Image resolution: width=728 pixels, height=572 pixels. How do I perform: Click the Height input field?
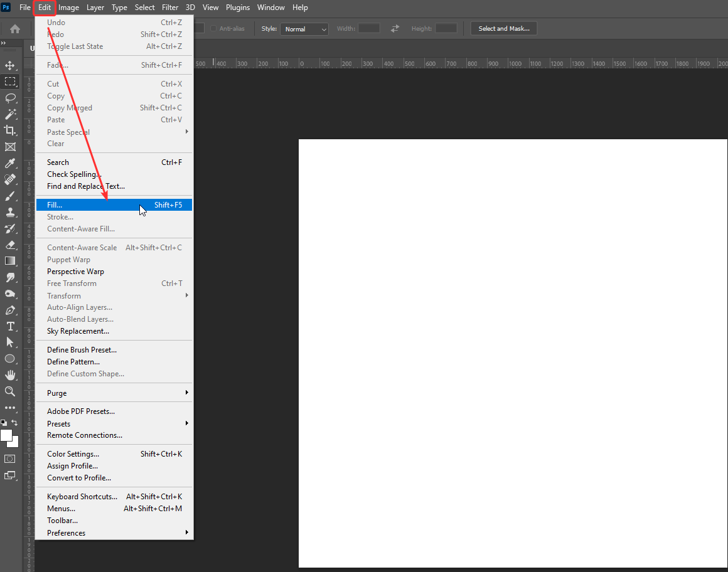[x=446, y=29]
